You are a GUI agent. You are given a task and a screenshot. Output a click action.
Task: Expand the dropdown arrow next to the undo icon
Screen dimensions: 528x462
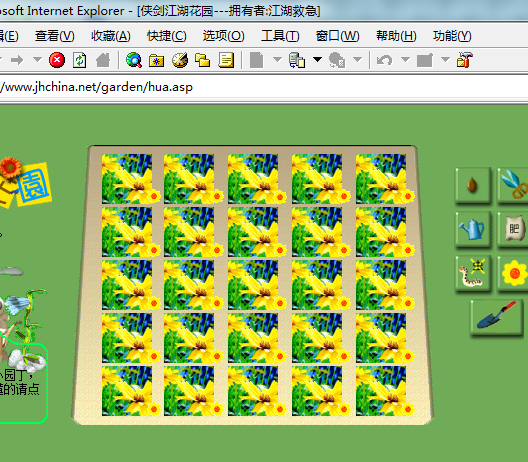pyautogui.click(x=405, y=60)
